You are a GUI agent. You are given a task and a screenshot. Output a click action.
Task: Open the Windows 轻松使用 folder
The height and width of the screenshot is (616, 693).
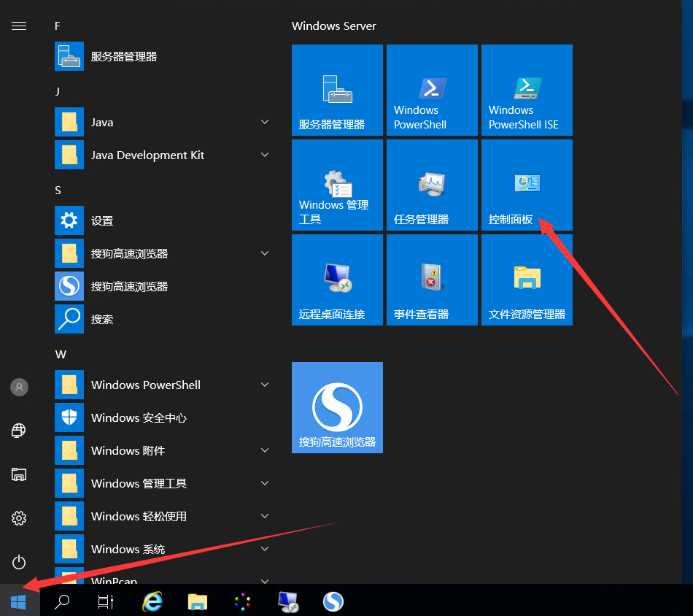162,516
